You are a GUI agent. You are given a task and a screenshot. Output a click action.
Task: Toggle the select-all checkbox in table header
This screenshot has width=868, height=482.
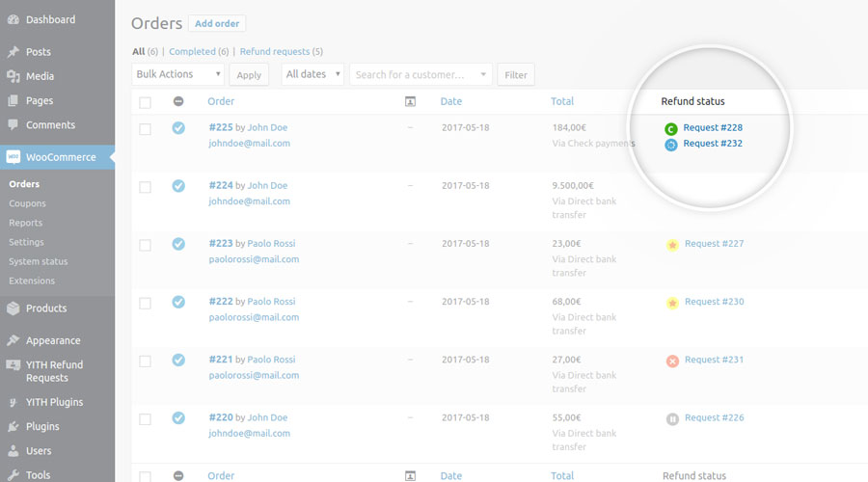145,102
